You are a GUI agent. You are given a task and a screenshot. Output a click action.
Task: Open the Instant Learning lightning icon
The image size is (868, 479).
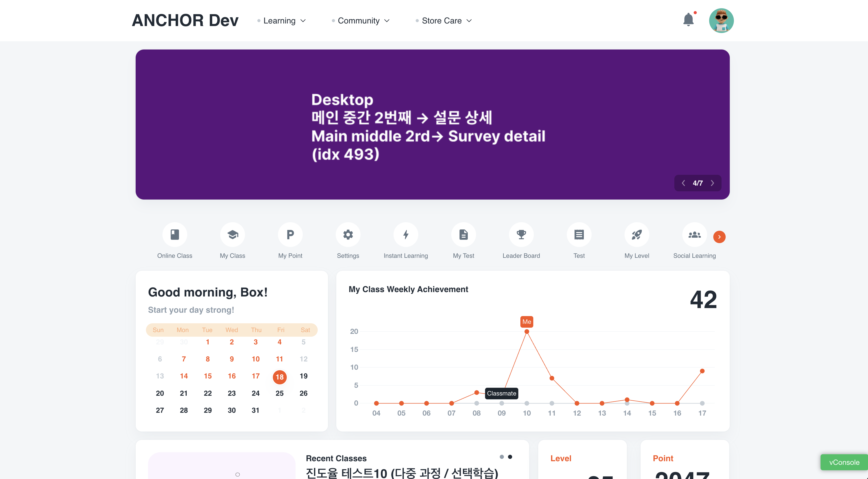point(406,234)
